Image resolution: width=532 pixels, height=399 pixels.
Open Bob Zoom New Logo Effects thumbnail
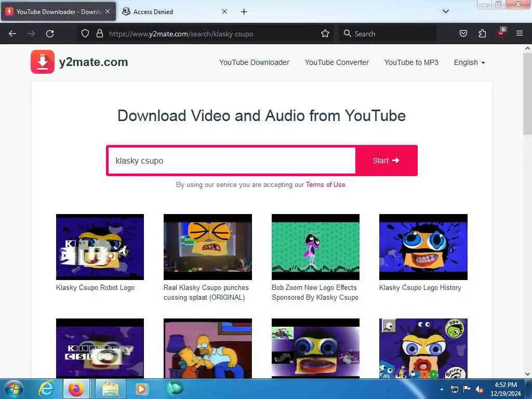pos(315,247)
